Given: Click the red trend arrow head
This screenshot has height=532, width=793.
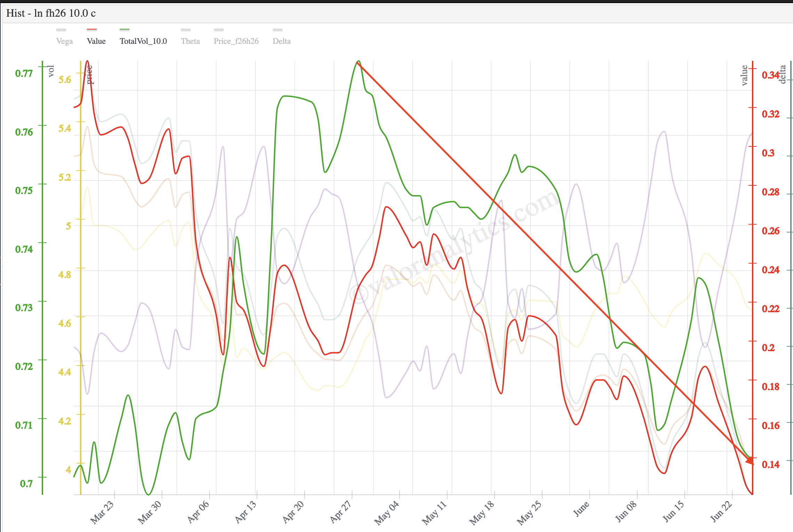Looking at the screenshot, I should 750,461.
